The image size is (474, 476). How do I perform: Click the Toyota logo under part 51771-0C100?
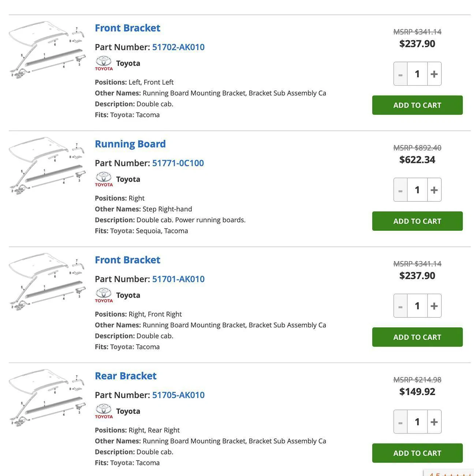coord(104,179)
